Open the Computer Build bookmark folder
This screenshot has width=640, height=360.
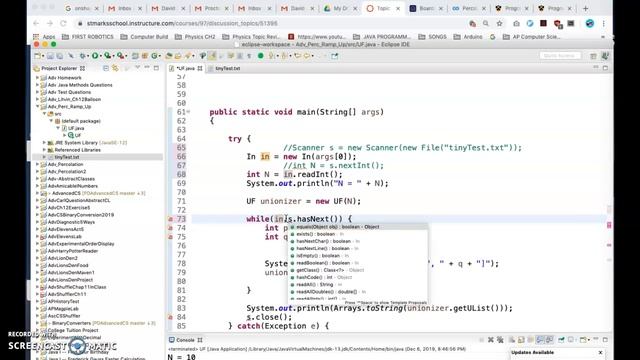(144, 37)
